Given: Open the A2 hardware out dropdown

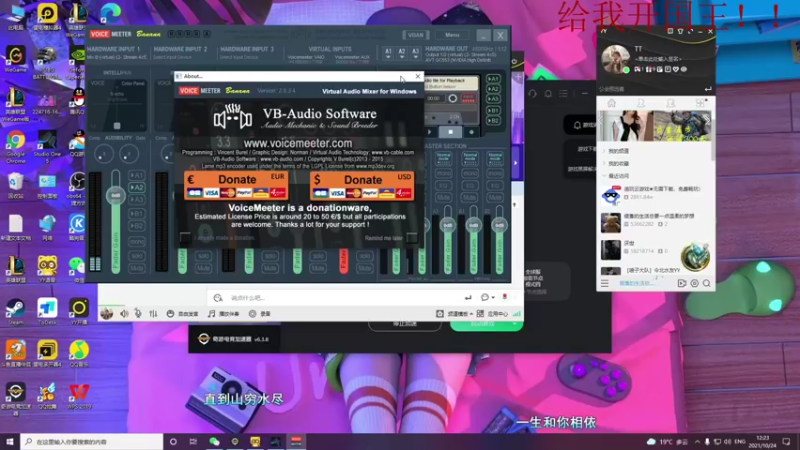Looking at the screenshot, I should click(x=402, y=53).
